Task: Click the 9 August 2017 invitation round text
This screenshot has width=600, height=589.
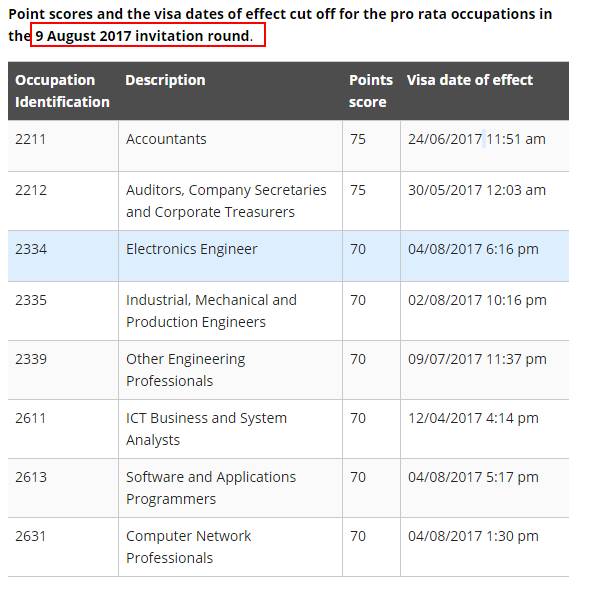Action: point(142,36)
